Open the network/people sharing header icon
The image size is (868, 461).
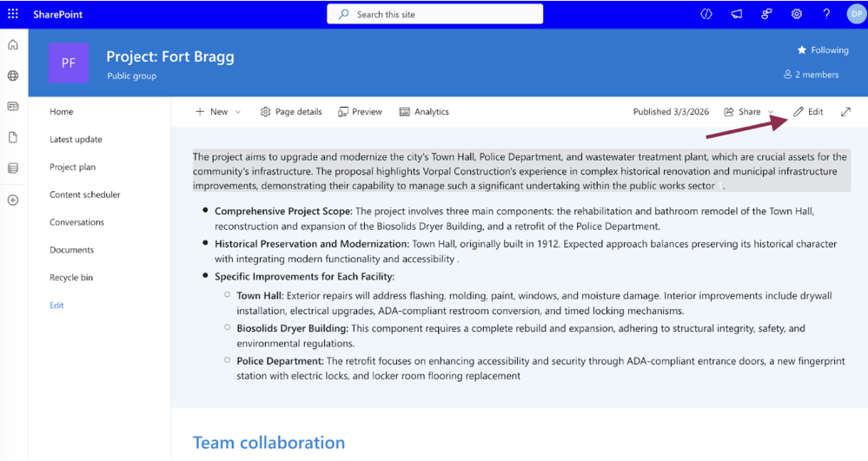pyautogui.click(x=766, y=15)
